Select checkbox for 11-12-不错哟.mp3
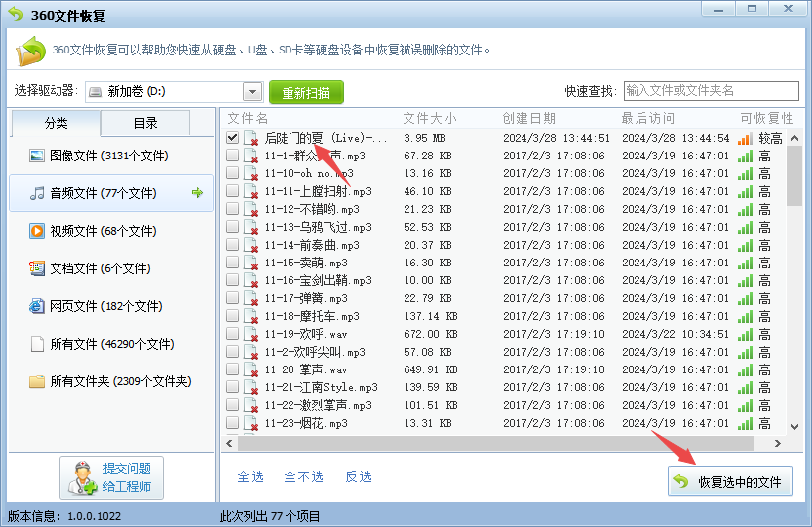The image size is (812, 527). 233,209
